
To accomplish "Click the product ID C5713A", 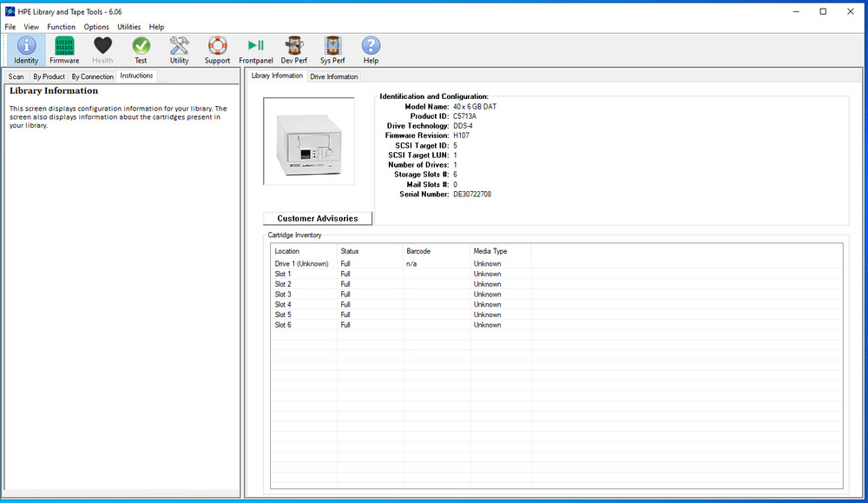I will pos(464,116).
